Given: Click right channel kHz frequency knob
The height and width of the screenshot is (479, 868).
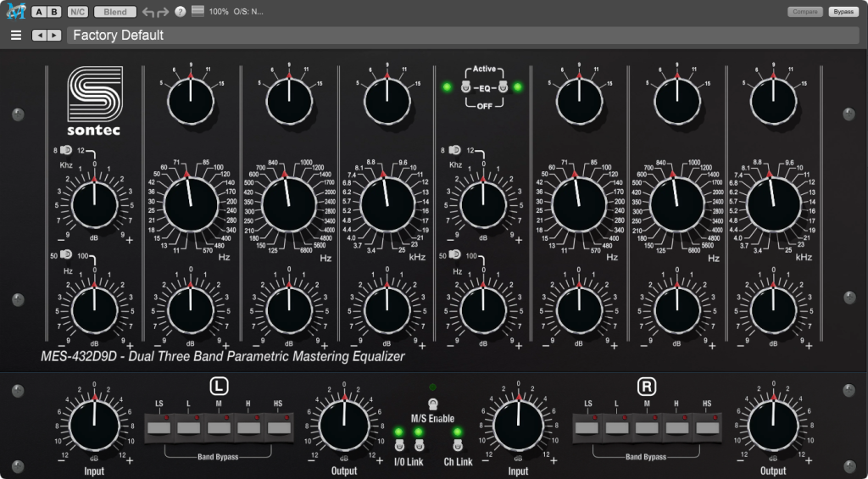Looking at the screenshot, I should (x=773, y=204).
